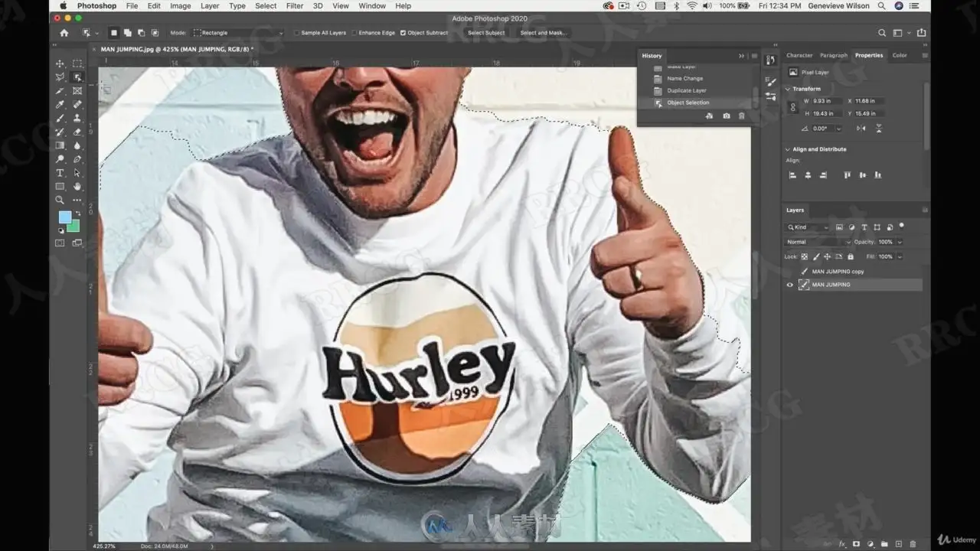Select the Clone Stamp tool
The image size is (980, 551).
[x=77, y=119]
